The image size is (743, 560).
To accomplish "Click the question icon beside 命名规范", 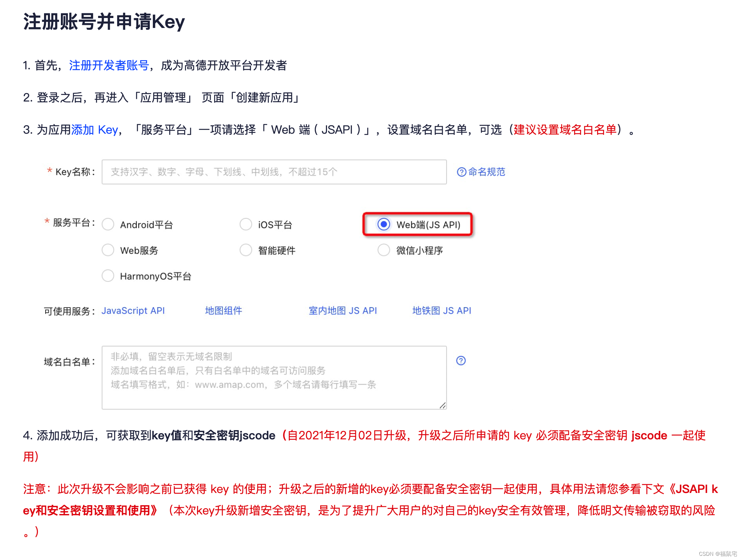I will coord(462,172).
